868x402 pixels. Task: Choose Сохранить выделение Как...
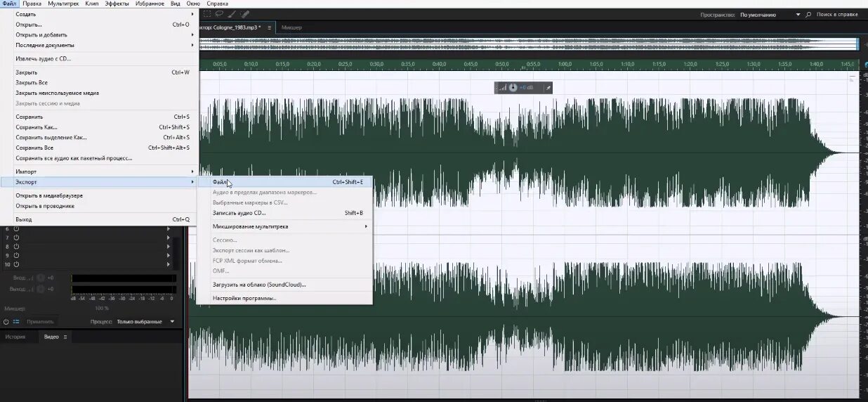click(x=99, y=138)
